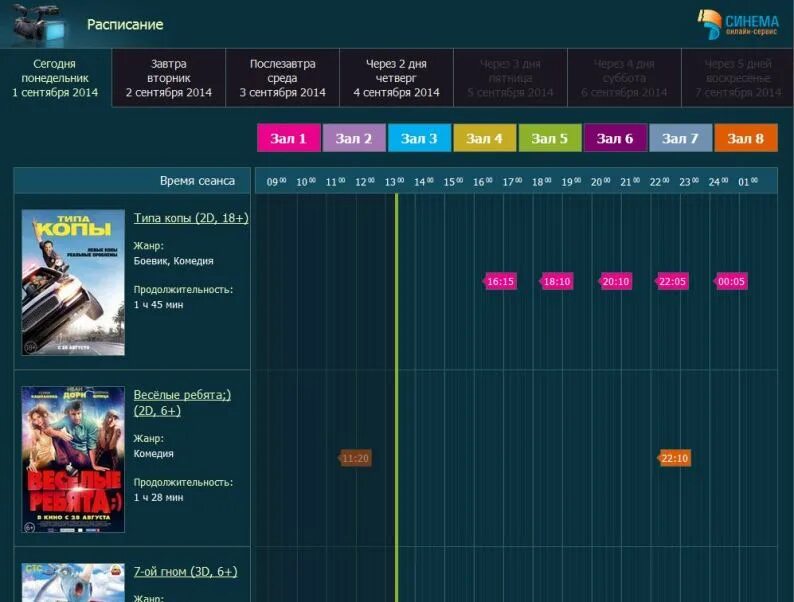Click the Комедия genre of Весёлые ребята

[x=153, y=454]
